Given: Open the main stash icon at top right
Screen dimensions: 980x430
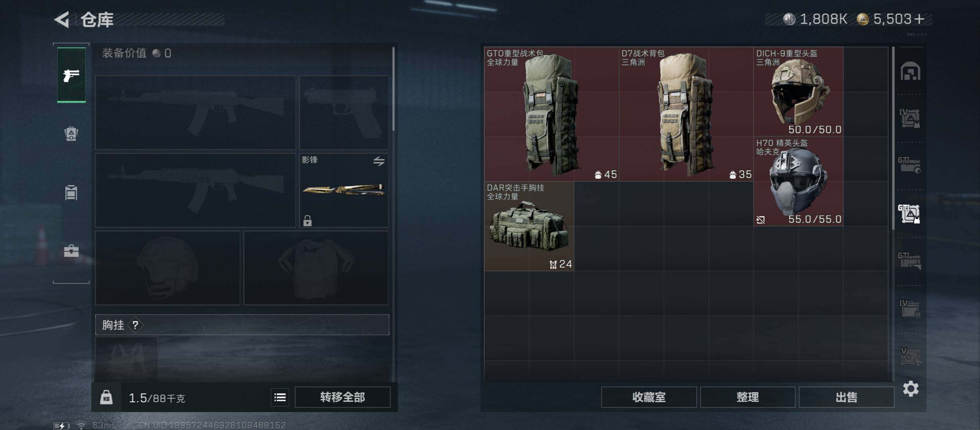Looking at the screenshot, I should click(910, 71).
